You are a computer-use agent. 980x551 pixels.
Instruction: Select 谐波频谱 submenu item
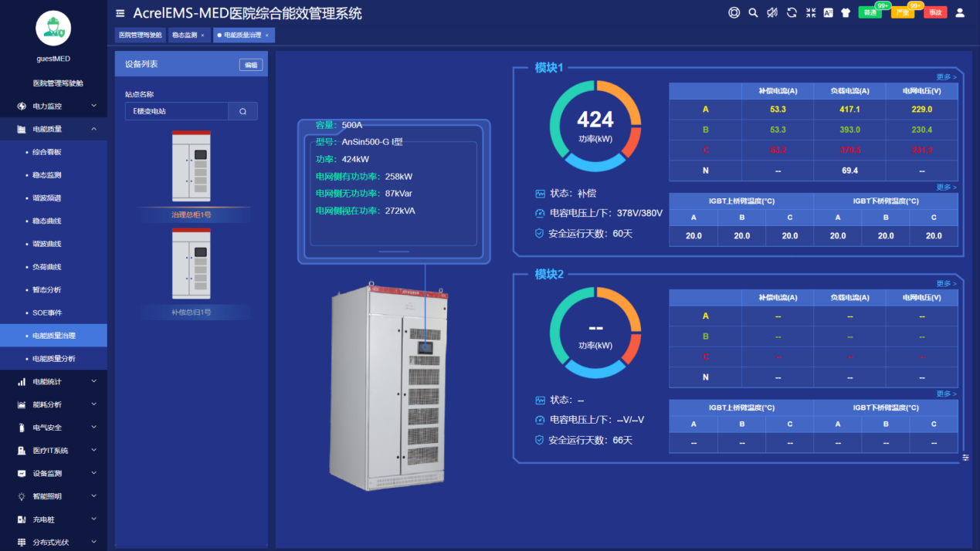pyautogui.click(x=53, y=198)
